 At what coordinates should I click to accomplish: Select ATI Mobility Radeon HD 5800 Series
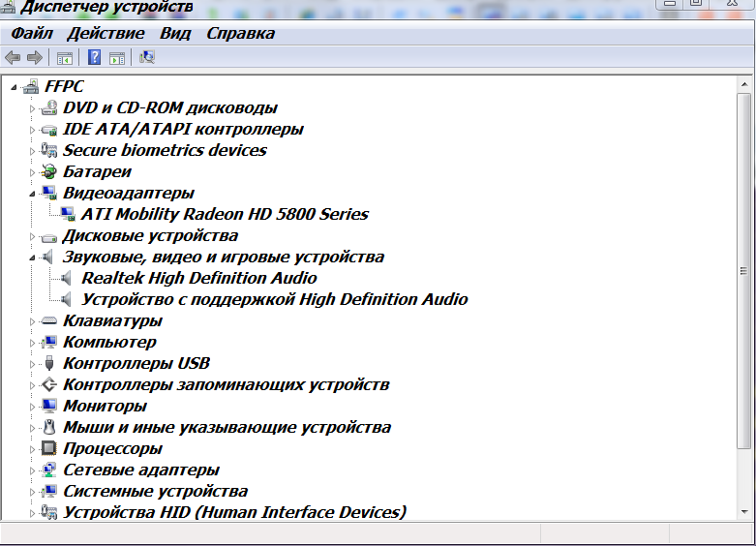tap(226, 214)
